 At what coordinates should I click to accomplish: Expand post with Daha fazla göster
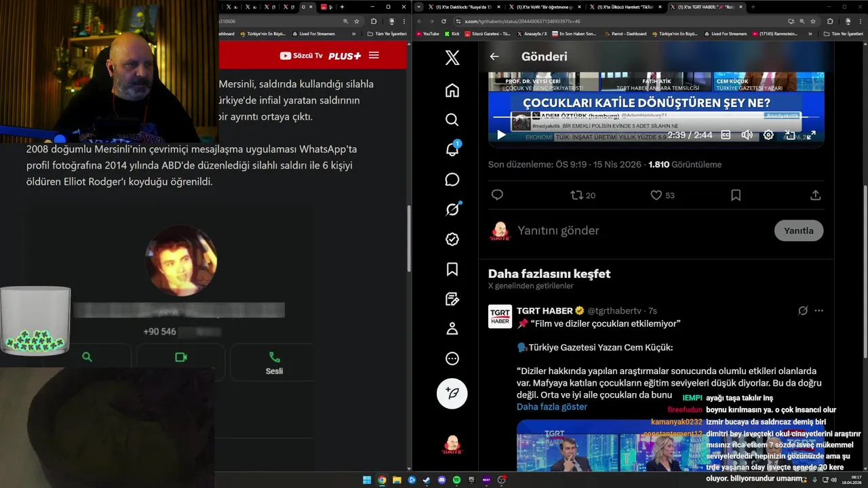tap(552, 407)
